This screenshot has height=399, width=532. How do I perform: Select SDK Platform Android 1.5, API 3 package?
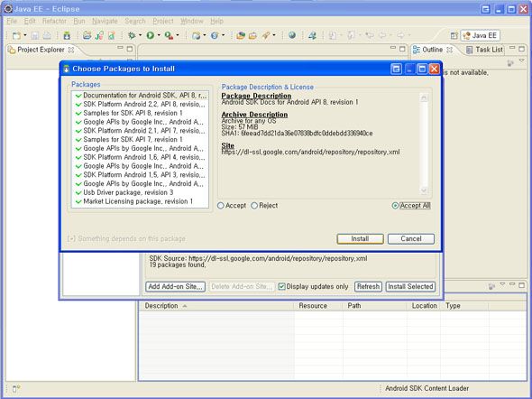tap(140, 175)
